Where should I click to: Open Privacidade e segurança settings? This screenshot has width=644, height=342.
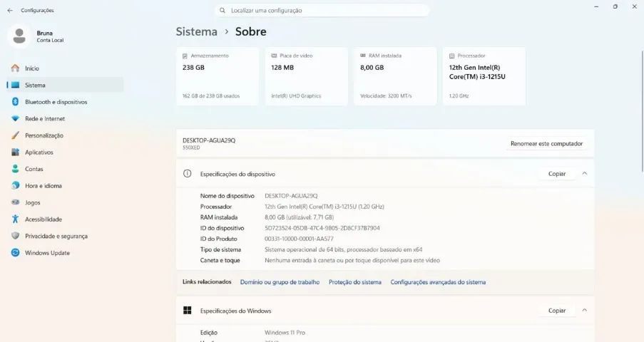tap(65, 236)
